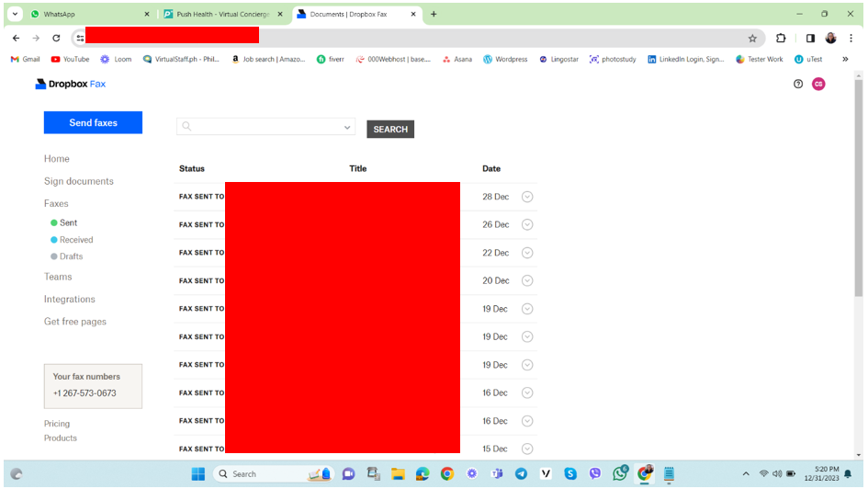
Task: Open Pricing link
Action: 56,424
